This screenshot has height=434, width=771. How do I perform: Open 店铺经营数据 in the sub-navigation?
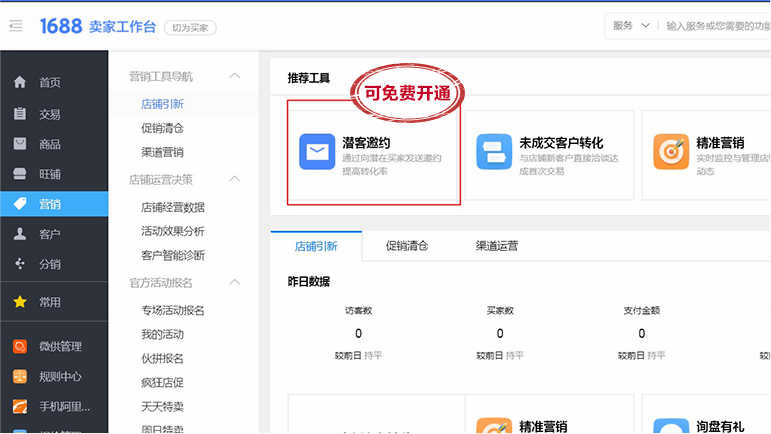173,207
